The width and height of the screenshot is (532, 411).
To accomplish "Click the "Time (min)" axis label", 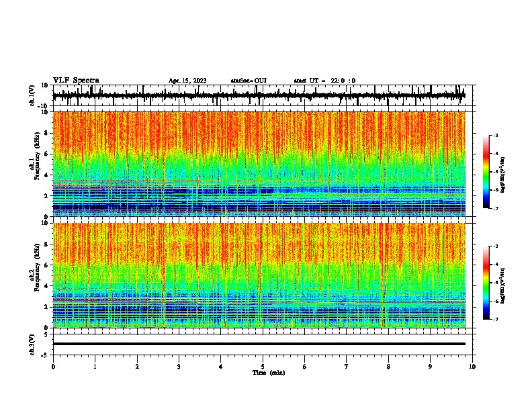I will [x=269, y=373].
